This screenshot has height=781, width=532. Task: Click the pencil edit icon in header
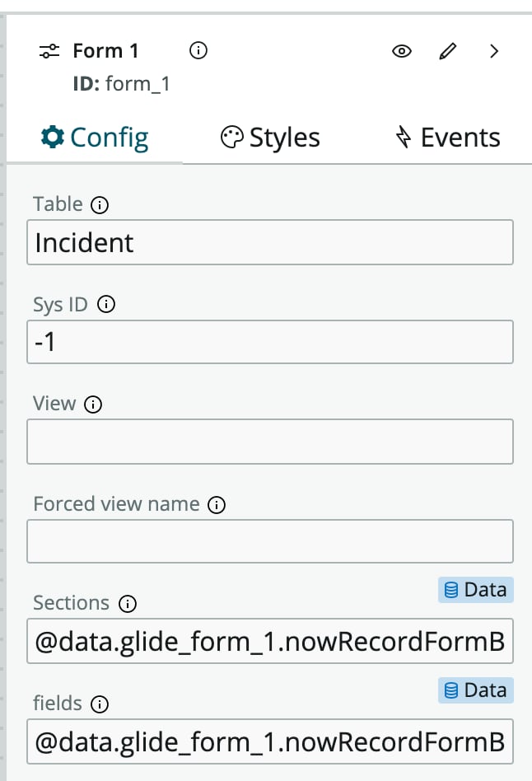(x=448, y=51)
